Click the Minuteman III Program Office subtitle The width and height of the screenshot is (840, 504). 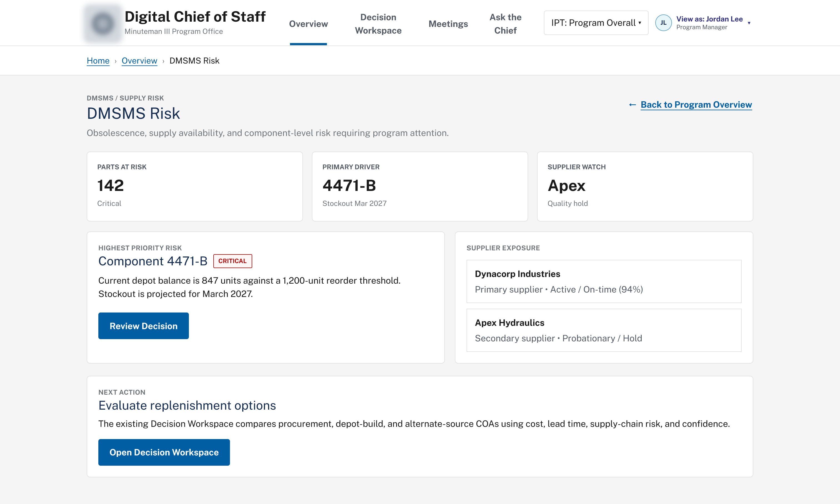[174, 31]
